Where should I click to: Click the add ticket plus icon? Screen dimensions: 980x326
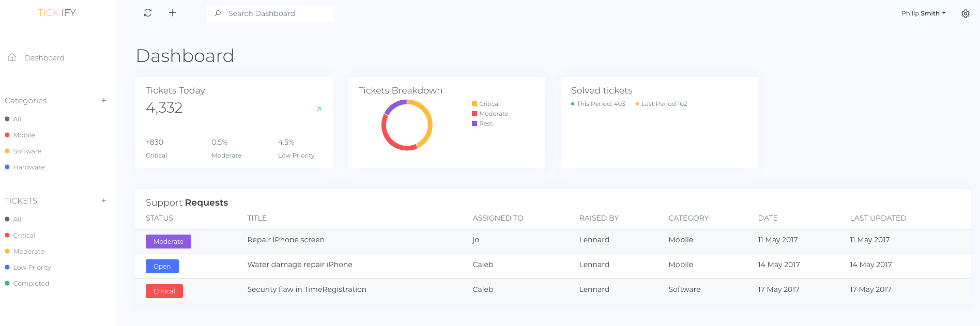[x=104, y=201]
